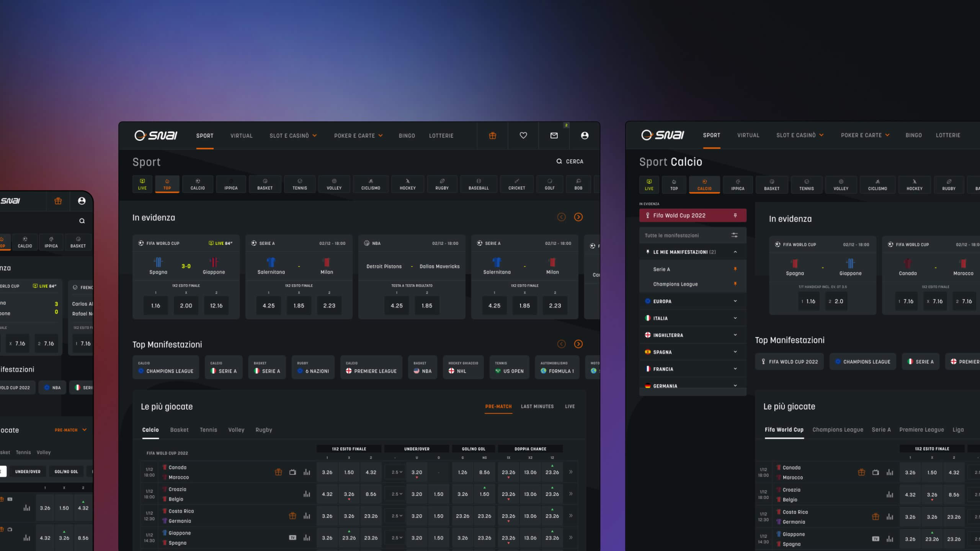Toggle pin on Fifa Wold Cup 2022
This screenshot has height=551, width=980.
click(x=735, y=215)
